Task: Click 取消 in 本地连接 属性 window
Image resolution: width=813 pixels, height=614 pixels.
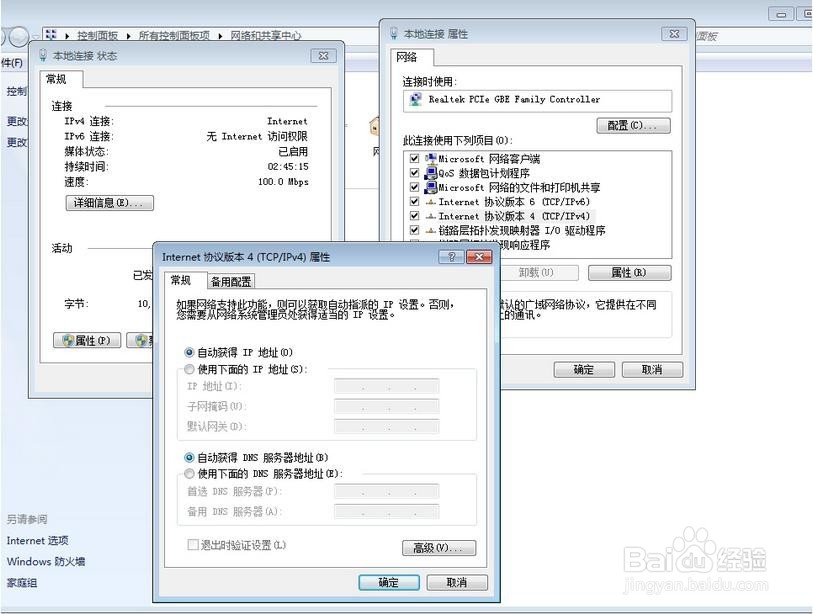Action: (652, 370)
